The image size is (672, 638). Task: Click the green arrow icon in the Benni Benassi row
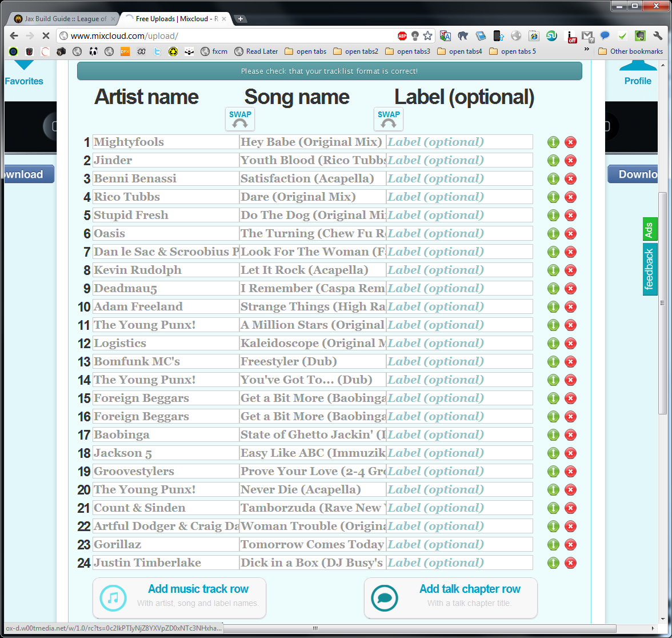[553, 178]
